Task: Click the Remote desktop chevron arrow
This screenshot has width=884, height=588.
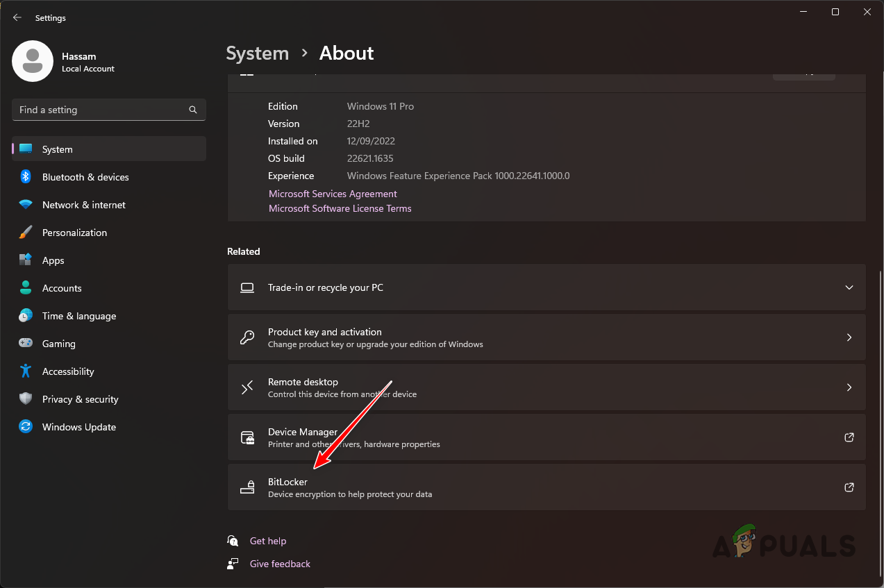Action: [x=849, y=387]
